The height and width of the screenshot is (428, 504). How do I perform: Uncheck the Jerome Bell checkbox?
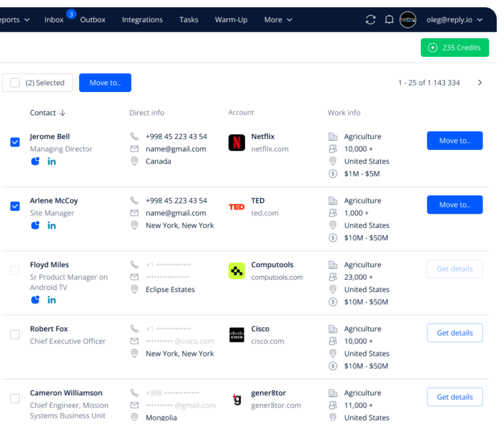(x=15, y=142)
